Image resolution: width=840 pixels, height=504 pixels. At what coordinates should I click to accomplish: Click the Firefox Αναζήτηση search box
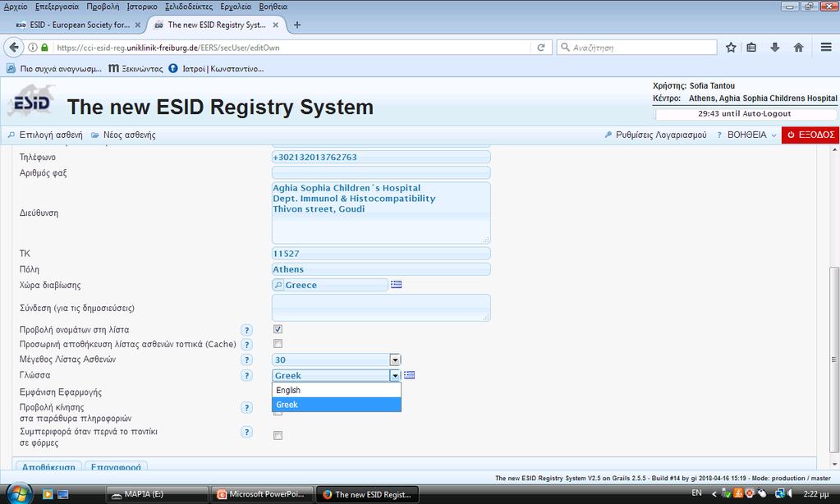637,47
